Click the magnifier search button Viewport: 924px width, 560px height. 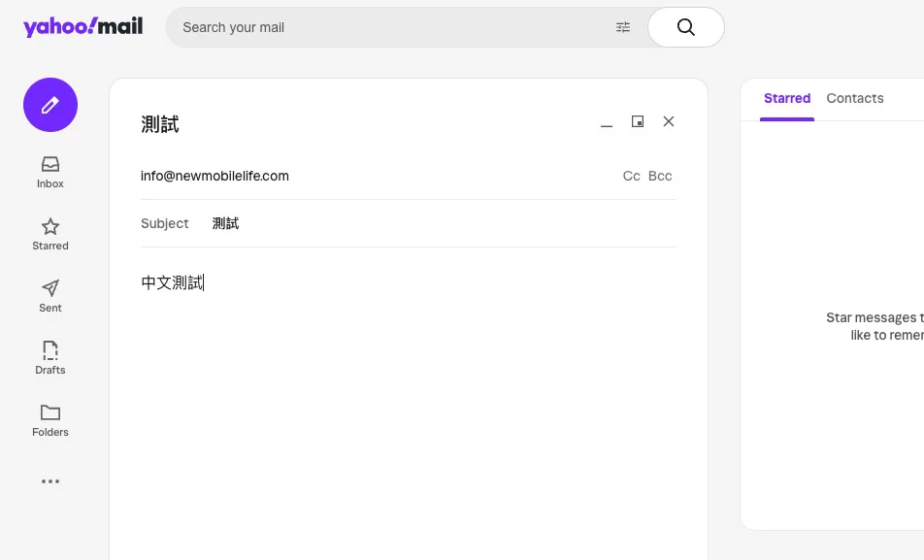coord(686,27)
